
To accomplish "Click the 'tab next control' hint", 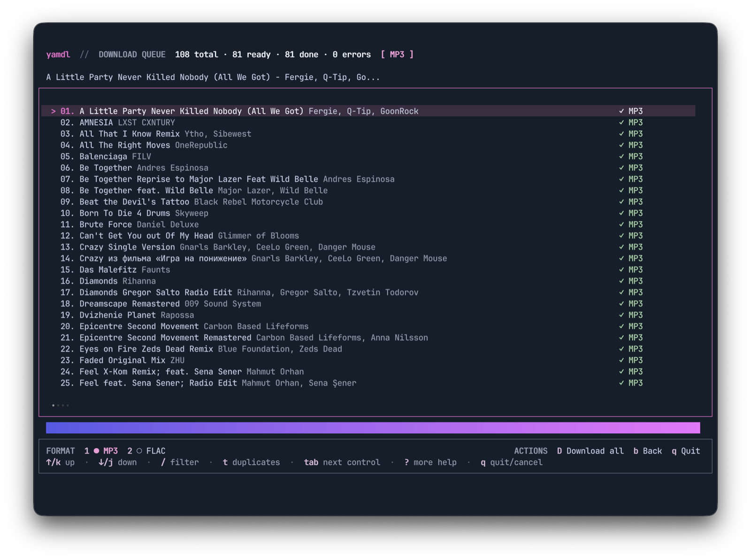I will click(x=342, y=462).
